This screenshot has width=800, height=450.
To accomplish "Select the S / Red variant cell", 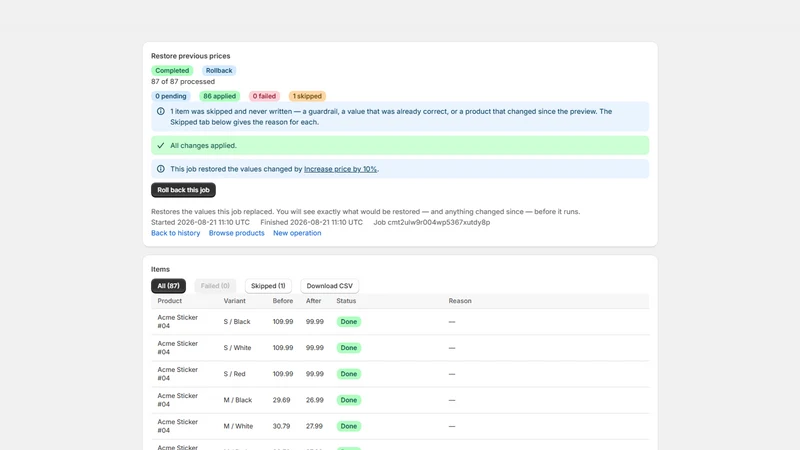I will 234,374.
